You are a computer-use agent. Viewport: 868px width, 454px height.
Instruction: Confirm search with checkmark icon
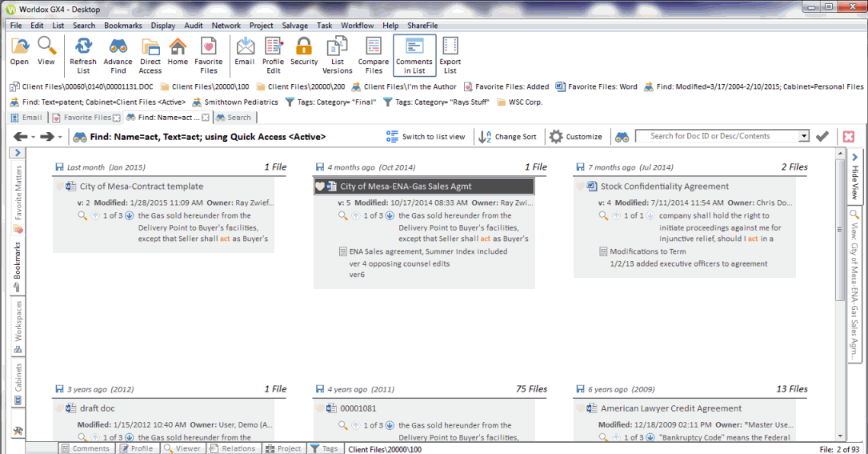click(822, 136)
